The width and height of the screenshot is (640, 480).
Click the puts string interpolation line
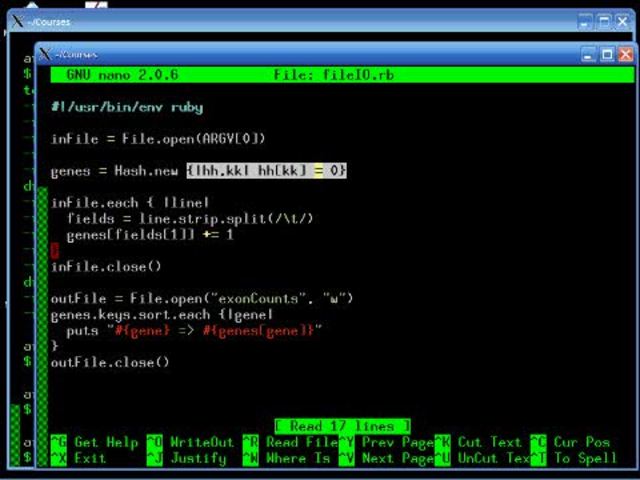pos(194,330)
